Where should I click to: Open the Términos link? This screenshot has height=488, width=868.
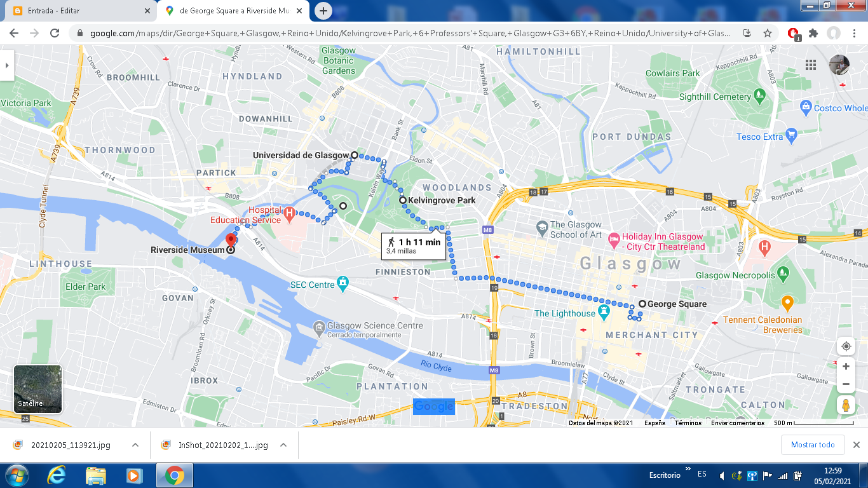[688, 423]
